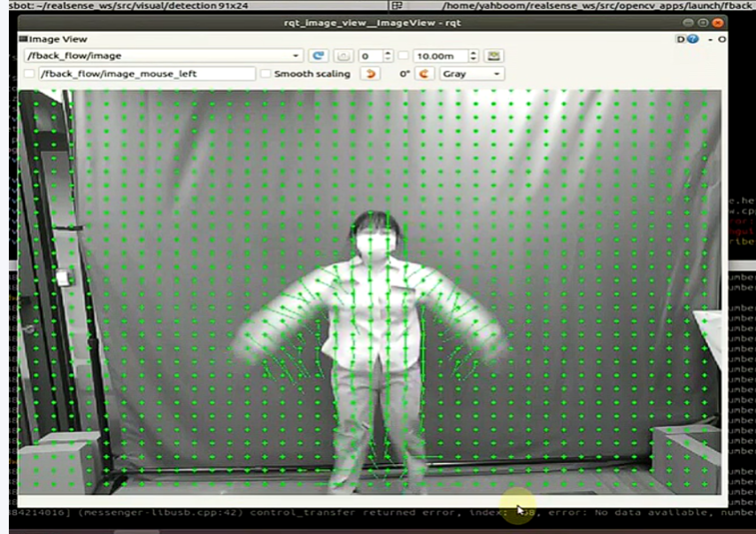
Task: Rotate image right with orange arrow
Action: [x=424, y=74]
